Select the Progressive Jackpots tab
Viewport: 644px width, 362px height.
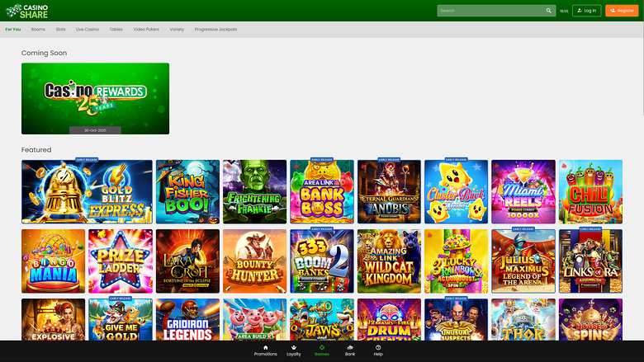(215, 29)
